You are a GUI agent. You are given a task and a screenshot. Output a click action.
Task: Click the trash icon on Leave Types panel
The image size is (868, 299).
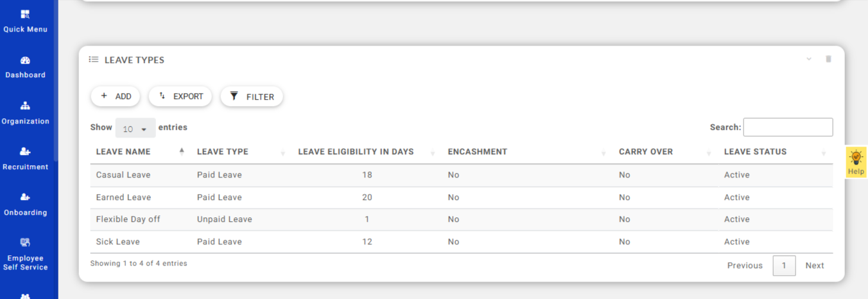pyautogui.click(x=828, y=59)
